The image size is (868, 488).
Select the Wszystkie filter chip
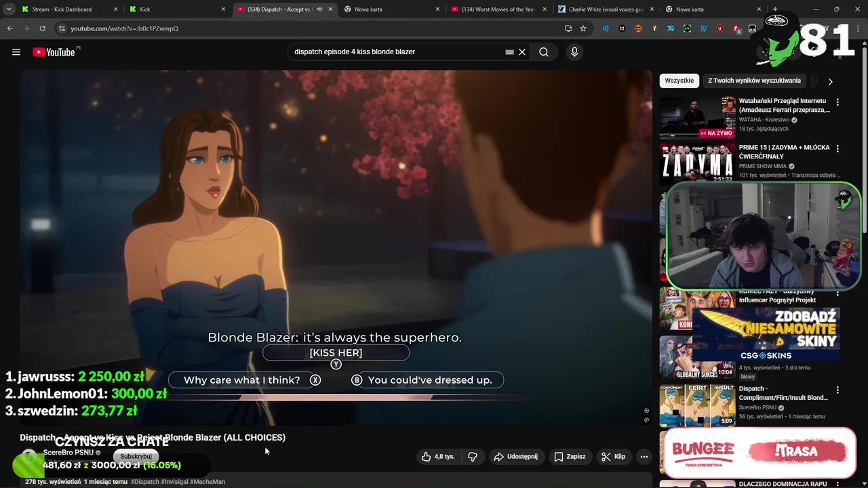click(679, 81)
